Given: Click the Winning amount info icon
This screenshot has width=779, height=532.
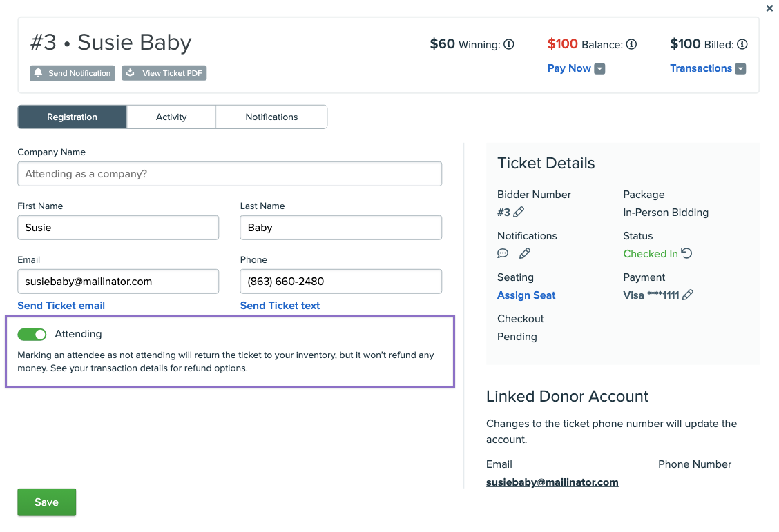Looking at the screenshot, I should [509, 45].
